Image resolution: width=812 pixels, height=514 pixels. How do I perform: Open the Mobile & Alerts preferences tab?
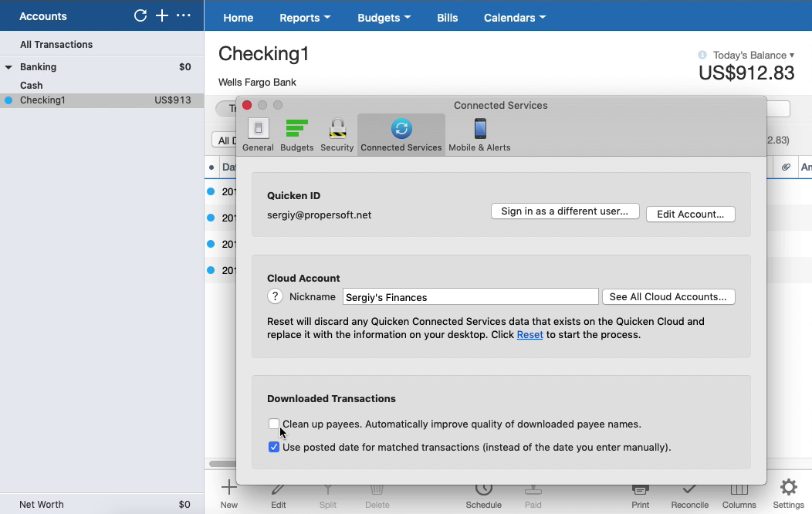pos(479,134)
